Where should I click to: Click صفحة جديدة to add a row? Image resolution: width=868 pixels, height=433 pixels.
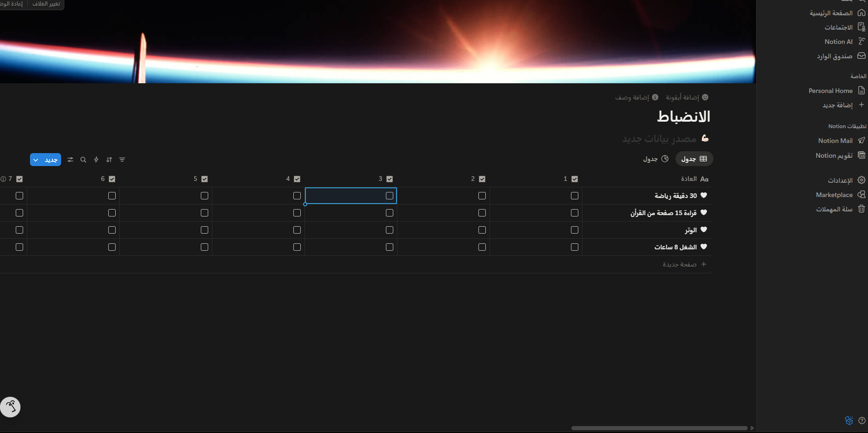point(685,264)
